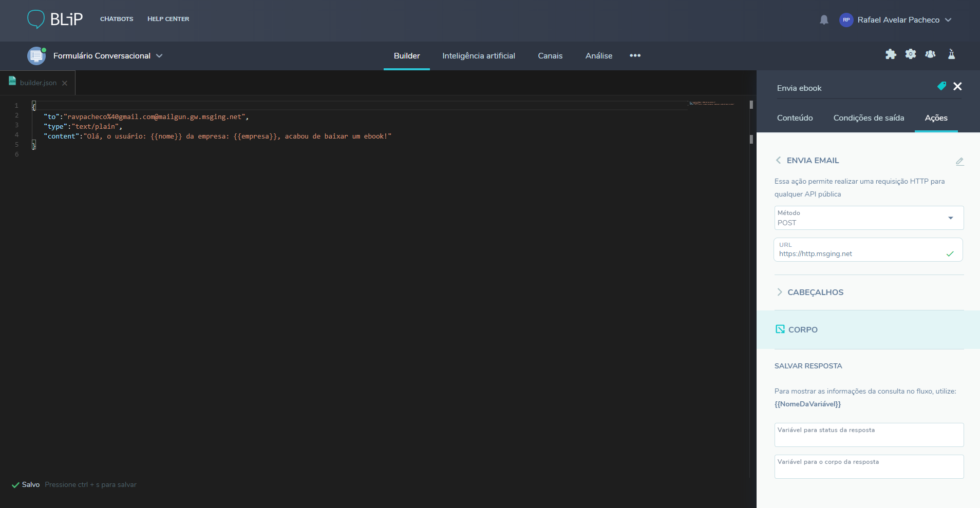Open the Canais tab

[550, 55]
